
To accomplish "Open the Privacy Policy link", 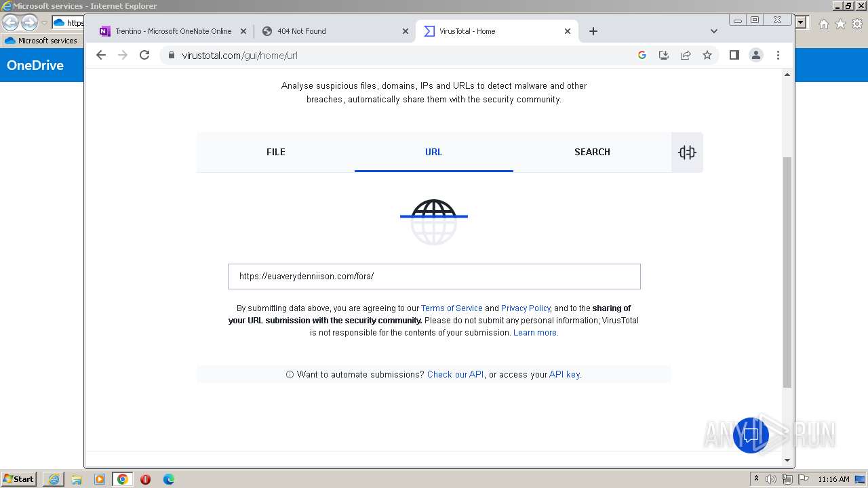I will pyautogui.click(x=526, y=308).
